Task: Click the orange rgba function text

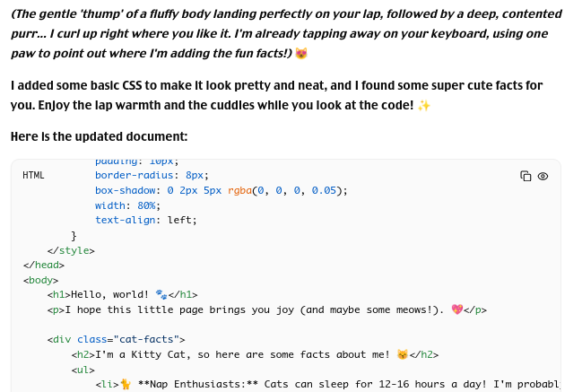Action: (x=239, y=190)
